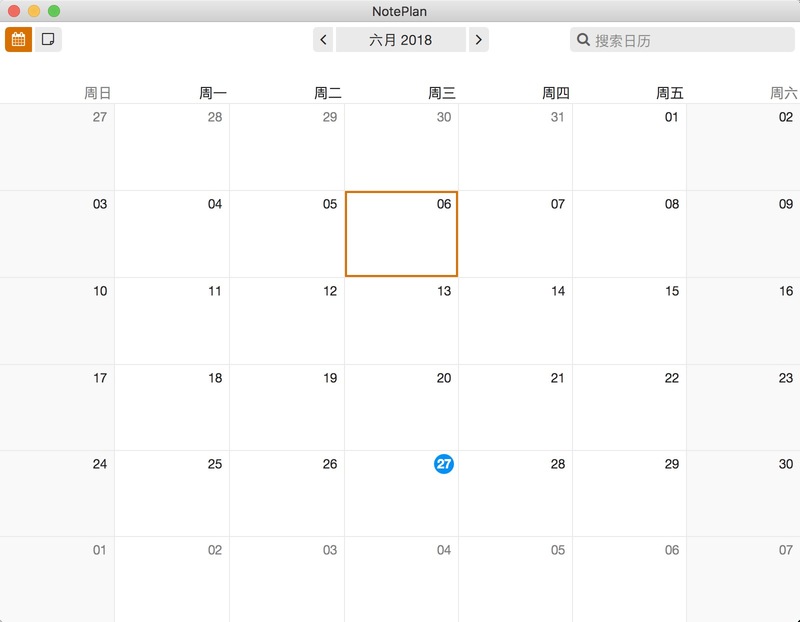800x622 pixels.
Task: Open the notes view icon
Action: point(48,40)
